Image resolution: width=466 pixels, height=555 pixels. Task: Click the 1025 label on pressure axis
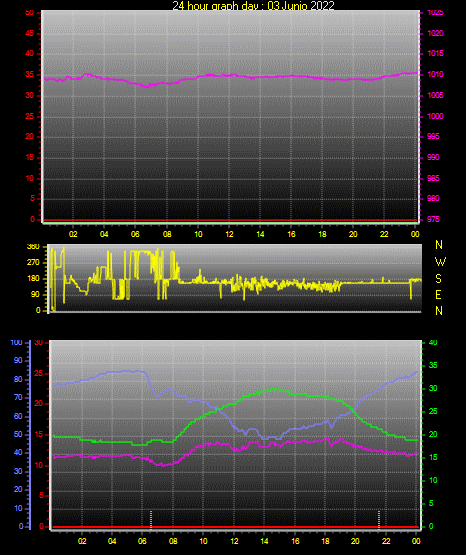435,13
